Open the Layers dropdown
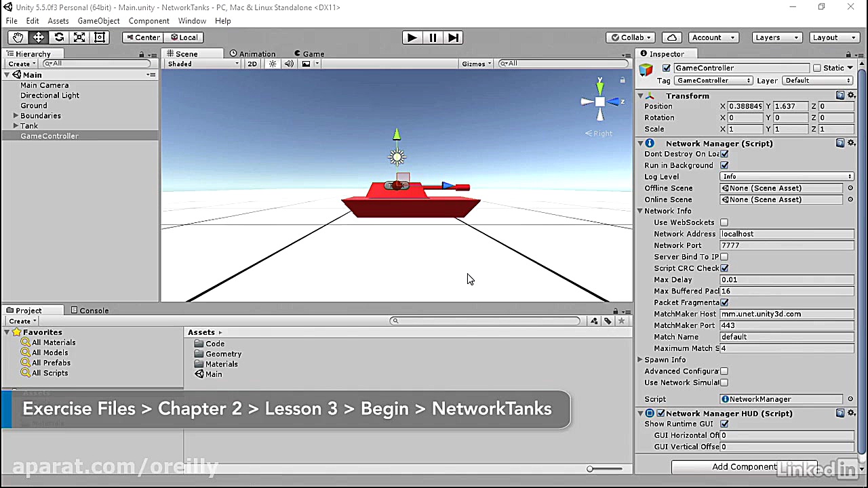The width and height of the screenshot is (868, 488). [777, 37]
